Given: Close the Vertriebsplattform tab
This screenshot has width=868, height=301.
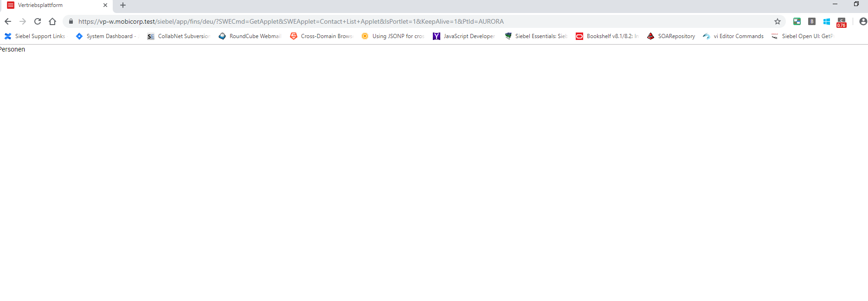Looking at the screenshot, I should (105, 5).
